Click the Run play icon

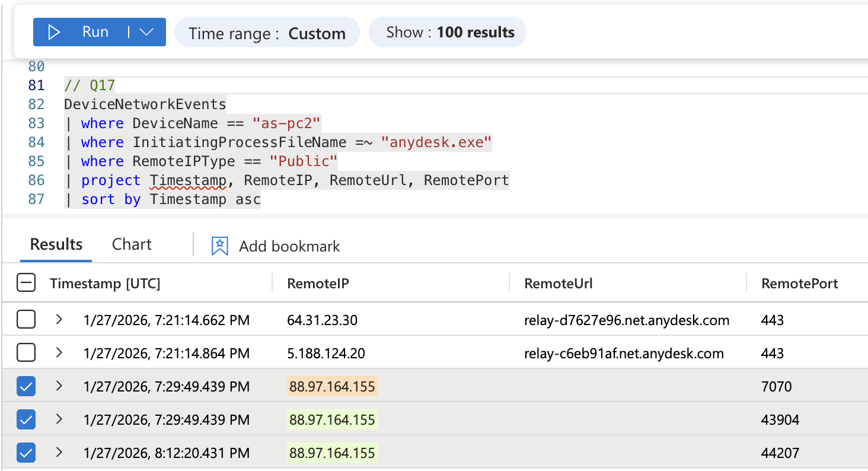(54, 32)
